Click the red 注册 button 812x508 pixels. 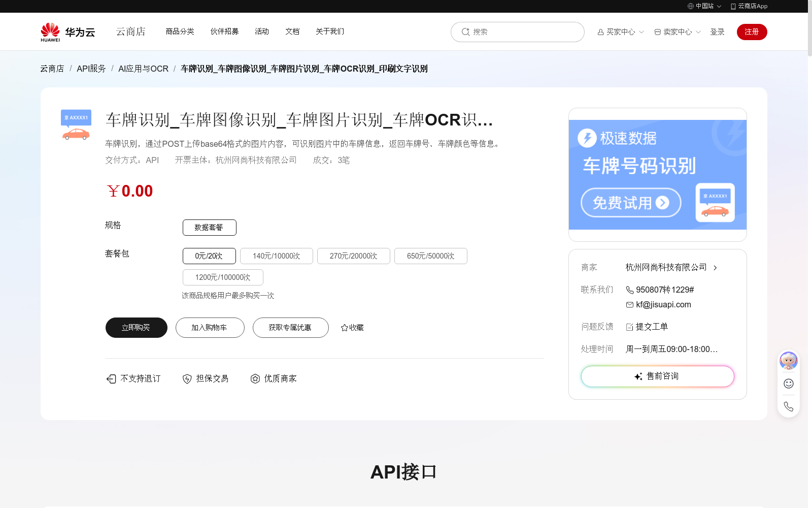coord(752,32)
